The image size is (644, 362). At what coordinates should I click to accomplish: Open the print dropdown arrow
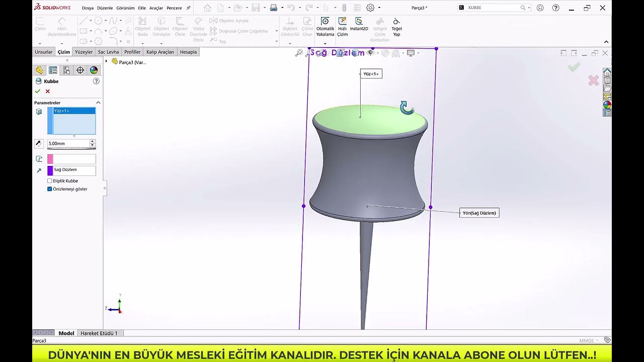point(282,8)
